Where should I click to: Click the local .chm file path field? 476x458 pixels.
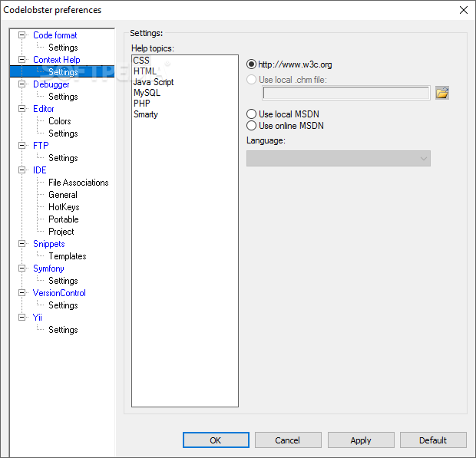click(346, 93)
